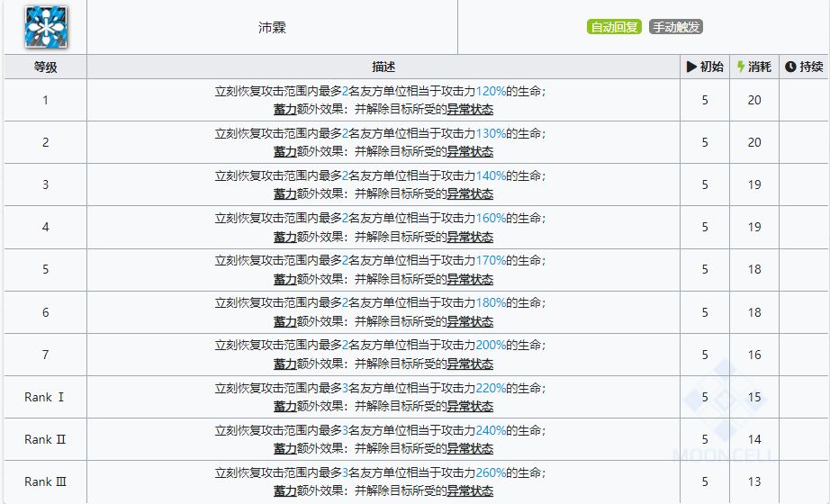
Task: Open the 蓄力 link in level 1 row
Action: coord(284,110)
